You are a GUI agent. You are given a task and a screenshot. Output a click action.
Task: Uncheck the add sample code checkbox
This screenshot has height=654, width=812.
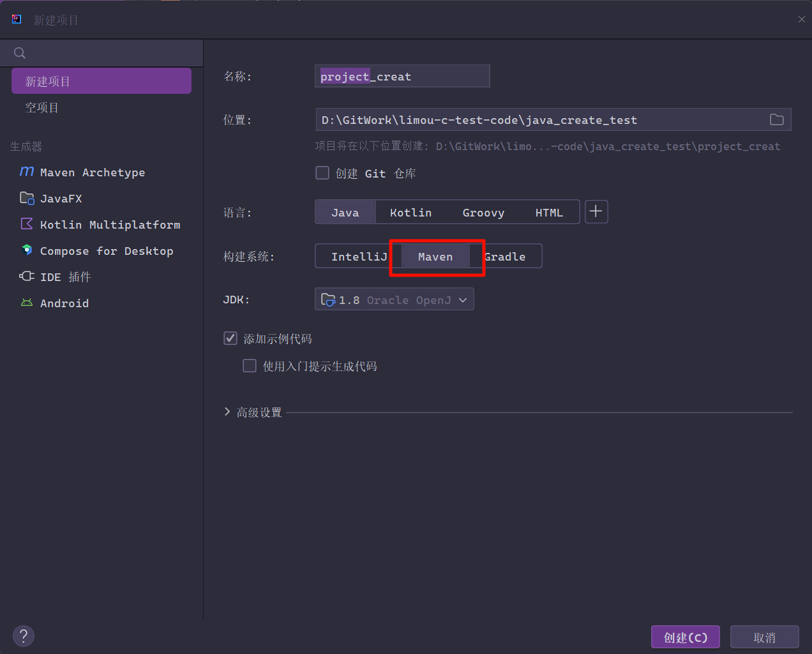pyautogui.click(x=230, y=338)
